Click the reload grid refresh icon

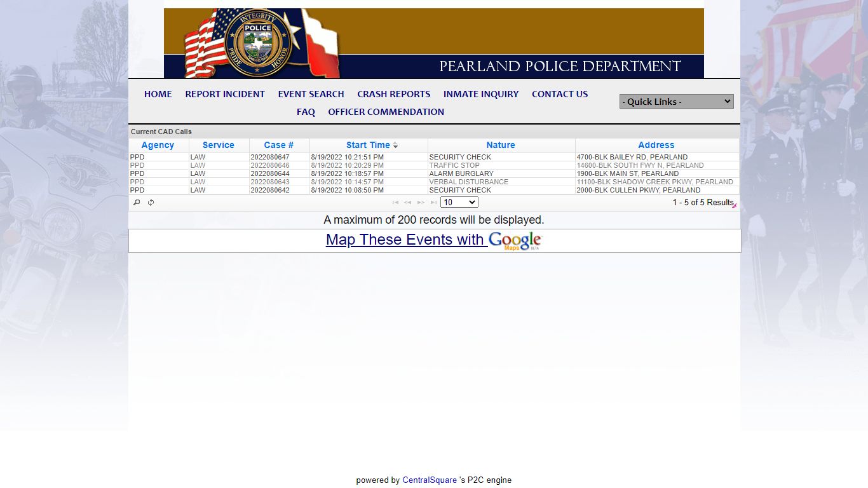click(151, 203)
